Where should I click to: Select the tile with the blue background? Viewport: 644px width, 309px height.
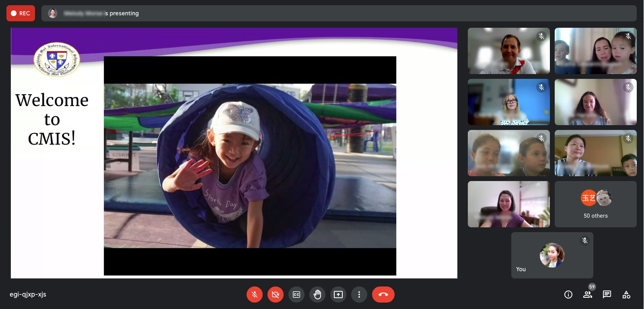pos(509,102)
